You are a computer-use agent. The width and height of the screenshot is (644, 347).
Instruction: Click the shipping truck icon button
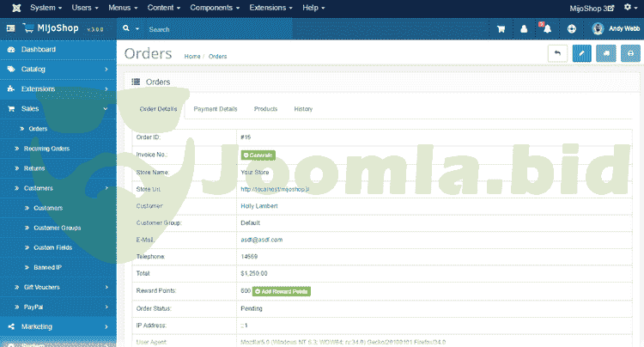[606, 53]
